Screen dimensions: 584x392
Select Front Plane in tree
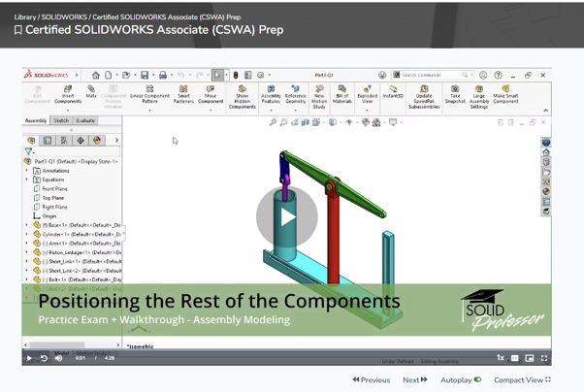pyautogui.click(x=54, y=188)
